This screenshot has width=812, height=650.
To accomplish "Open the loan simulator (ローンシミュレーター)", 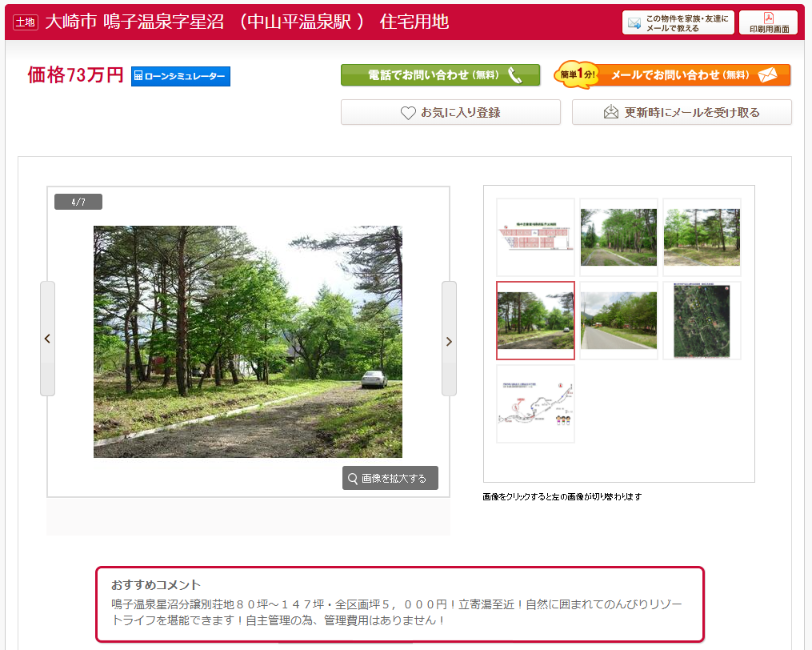I will [x=180, y=76].
